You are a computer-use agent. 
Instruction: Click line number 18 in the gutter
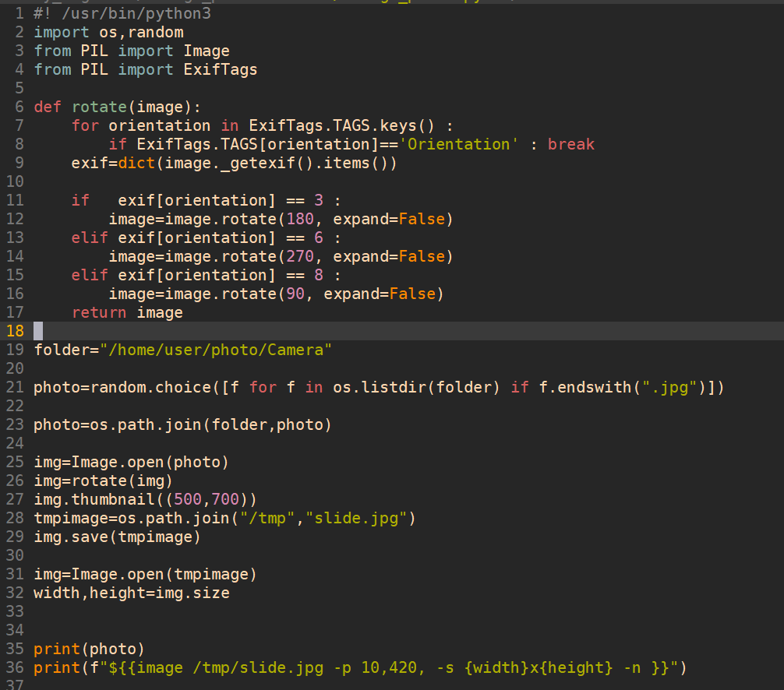point(15,331)
